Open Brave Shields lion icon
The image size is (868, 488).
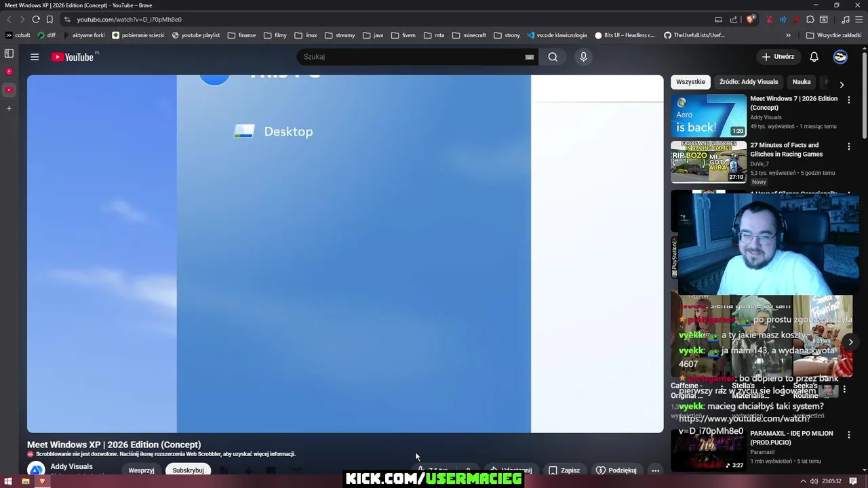pos(750,20)
